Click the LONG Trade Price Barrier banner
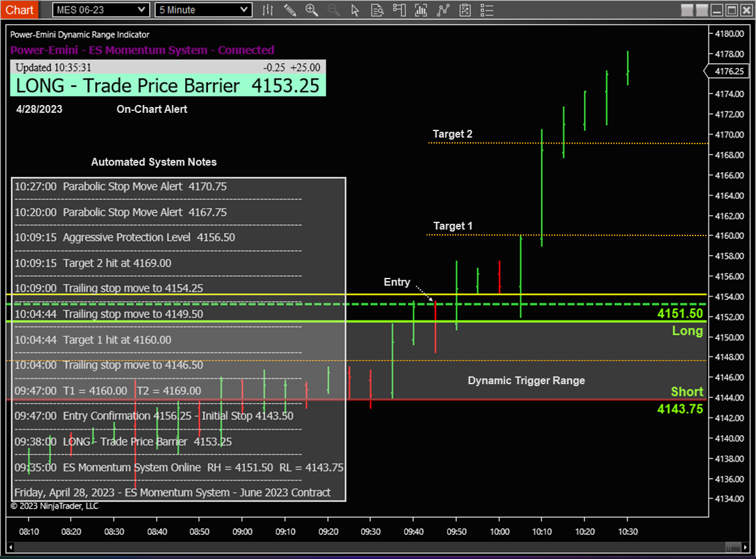Image resolution: width=756 pixels, height=559 pixels. pos(167,85)
